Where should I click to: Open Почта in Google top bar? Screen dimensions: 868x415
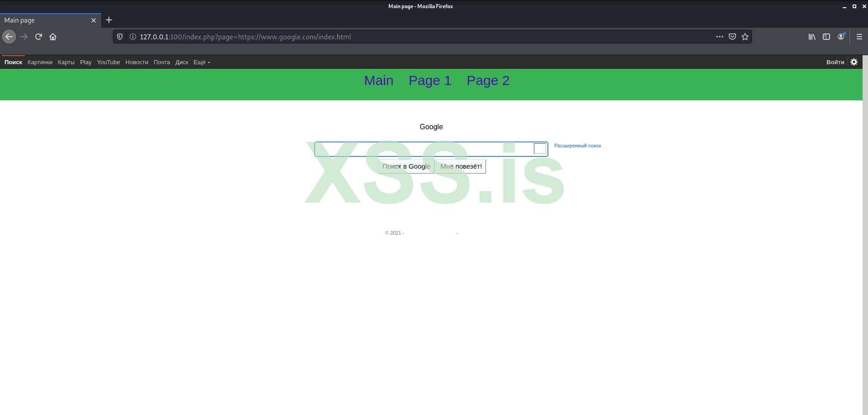(162, 62)
